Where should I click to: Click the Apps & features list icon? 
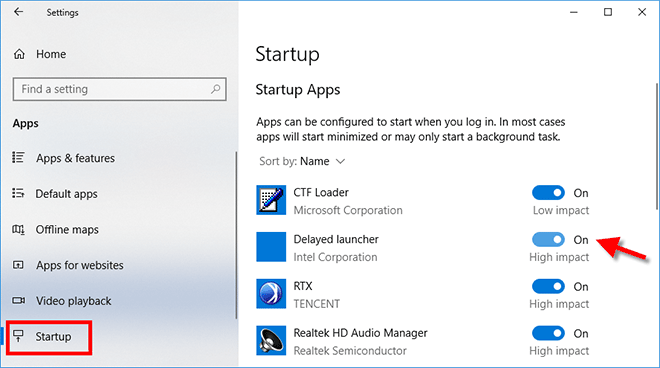pyautogui.click(x=18, y=157)
